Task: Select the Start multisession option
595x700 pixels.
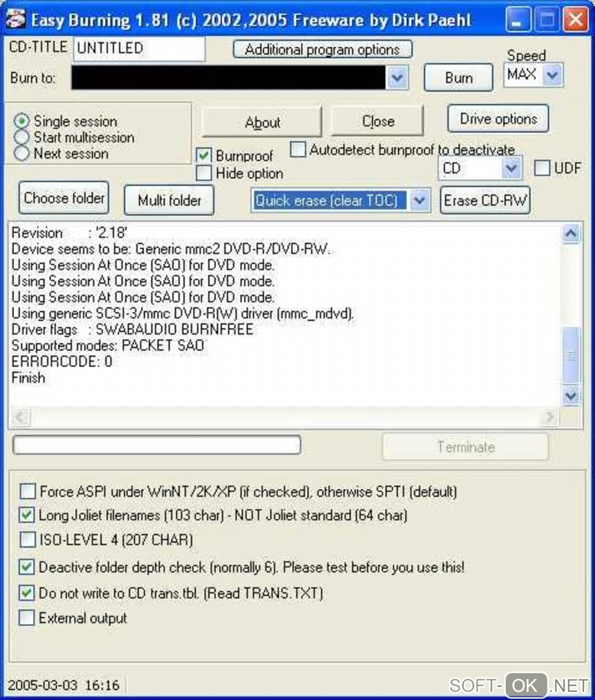Action: coord(22,138)
